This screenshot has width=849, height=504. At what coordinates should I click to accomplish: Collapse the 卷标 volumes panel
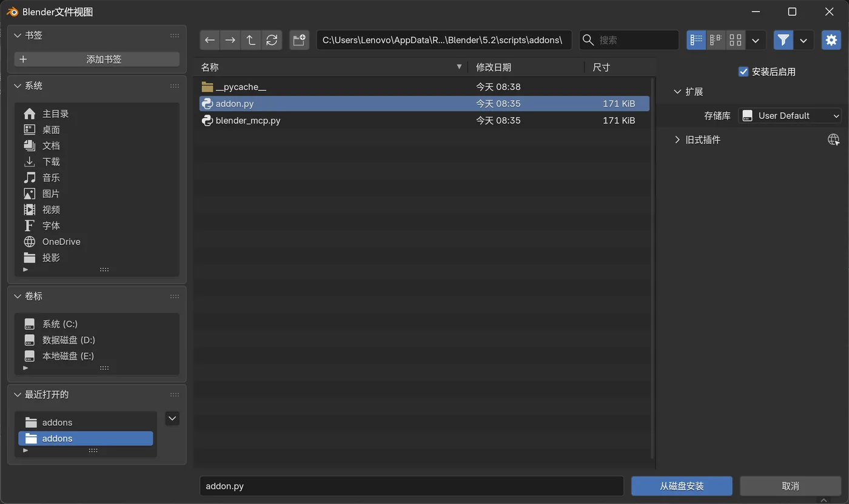pos(18,296)
